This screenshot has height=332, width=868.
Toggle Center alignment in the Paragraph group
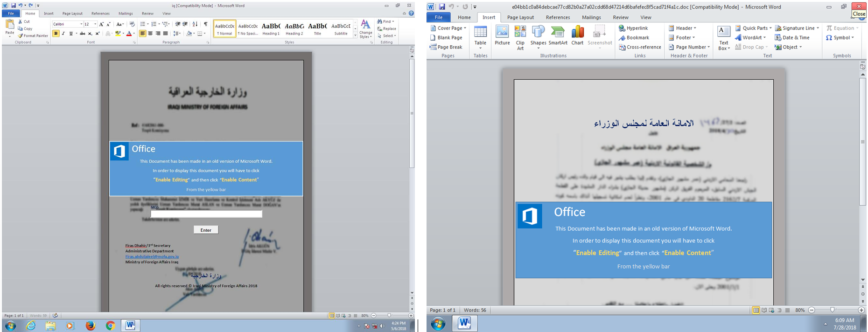[x=150, y=34]
